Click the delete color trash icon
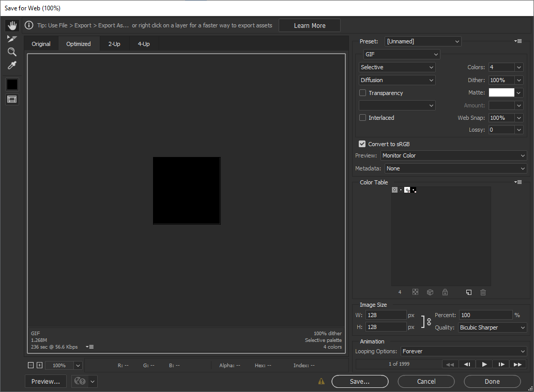 pyautogui.click(x=483, y=292)
